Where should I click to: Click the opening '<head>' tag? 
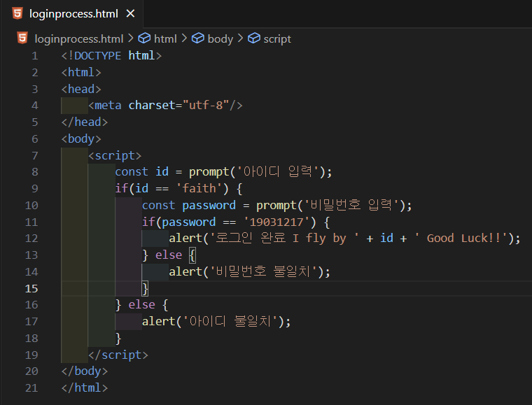click(81, 89)
